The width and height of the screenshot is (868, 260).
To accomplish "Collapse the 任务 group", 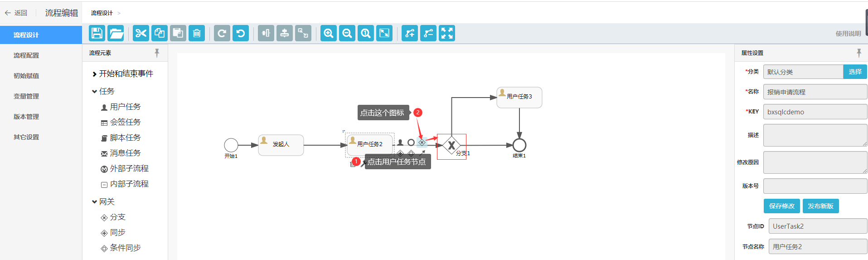I will coord(103,91).
